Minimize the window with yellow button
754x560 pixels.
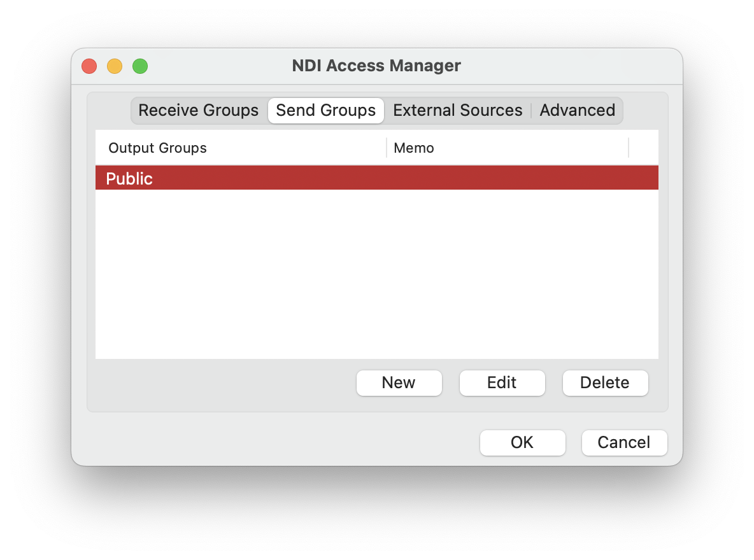click(x=115, y=66)
